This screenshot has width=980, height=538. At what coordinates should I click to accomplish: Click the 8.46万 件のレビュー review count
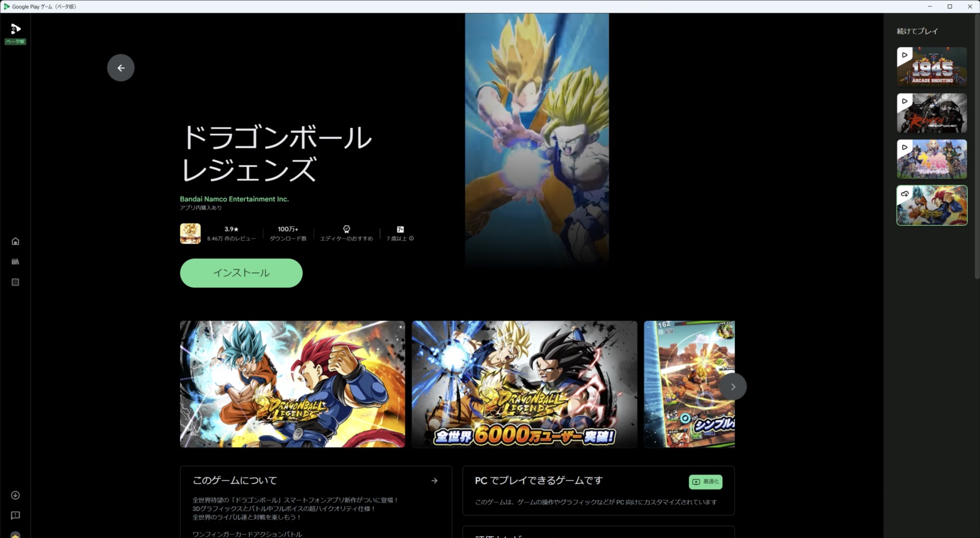pos(232,239)
